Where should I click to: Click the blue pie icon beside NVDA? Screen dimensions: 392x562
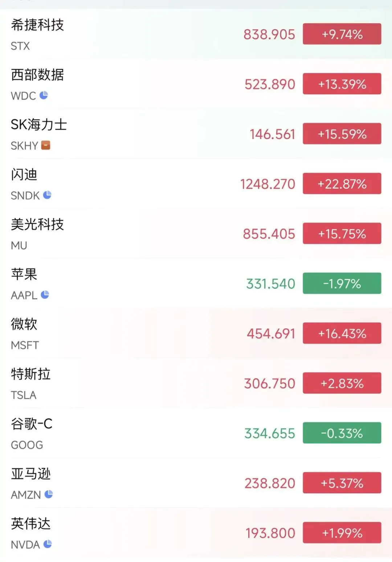(x=48, y=544)
